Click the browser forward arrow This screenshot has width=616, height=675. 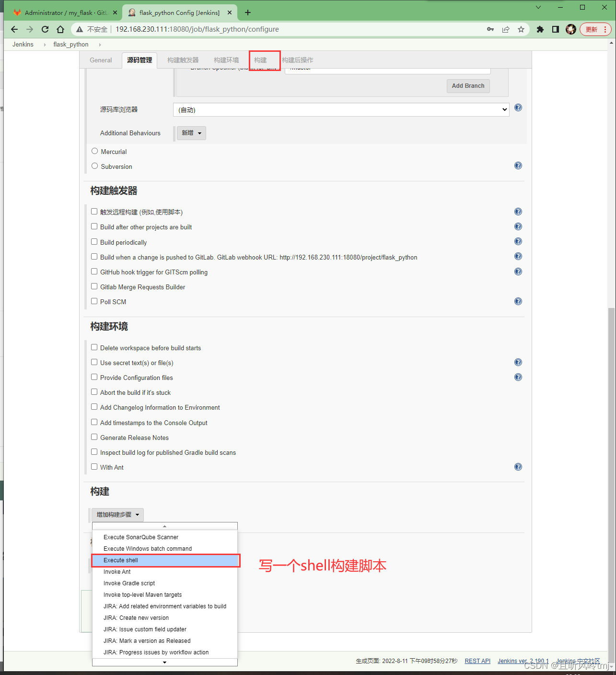click(30, 29)
